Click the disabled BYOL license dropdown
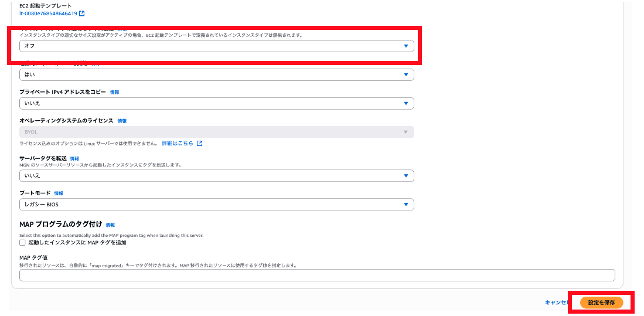The width and height of the screenshot is (644, 316). pos(216,132)
